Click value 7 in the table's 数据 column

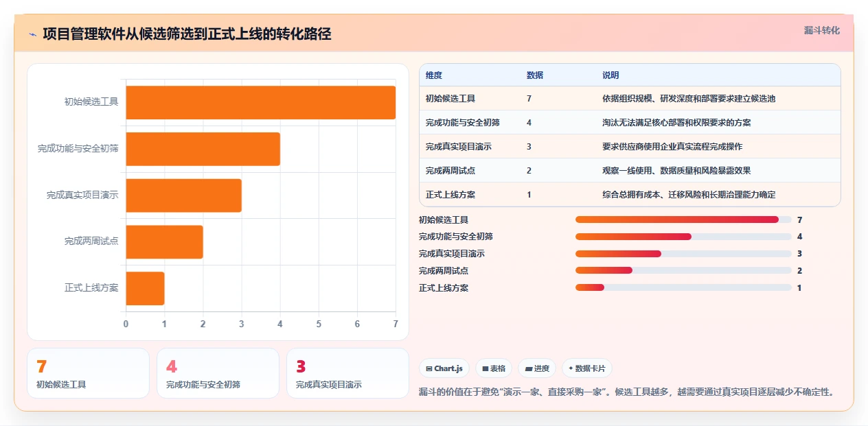(x=529, y=99)
